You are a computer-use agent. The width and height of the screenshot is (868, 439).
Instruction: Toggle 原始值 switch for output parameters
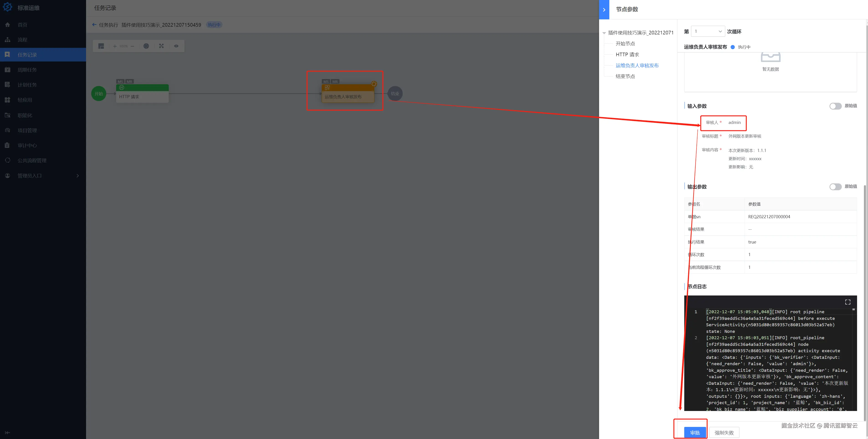tap(835, 187)
